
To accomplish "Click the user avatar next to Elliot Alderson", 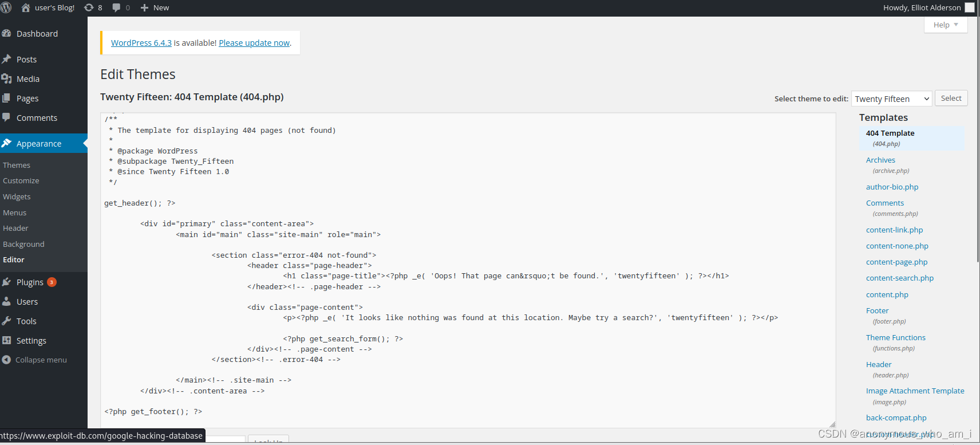I will [x=969, y=7].
